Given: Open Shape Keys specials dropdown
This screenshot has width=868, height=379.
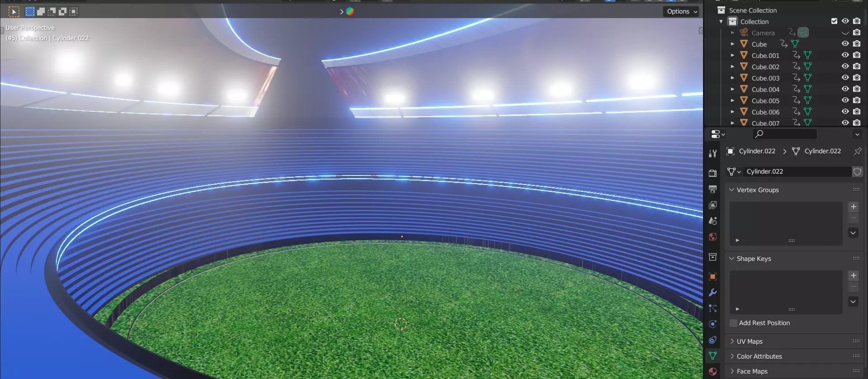Looking at the screenshot, I should [853, 302].
